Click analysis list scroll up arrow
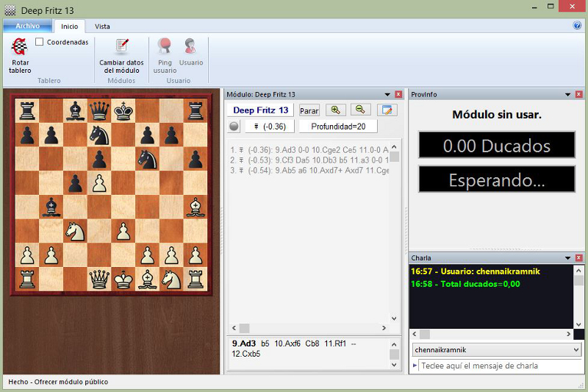The height and width of the screenshot is (392, 588). pos(394,146)
